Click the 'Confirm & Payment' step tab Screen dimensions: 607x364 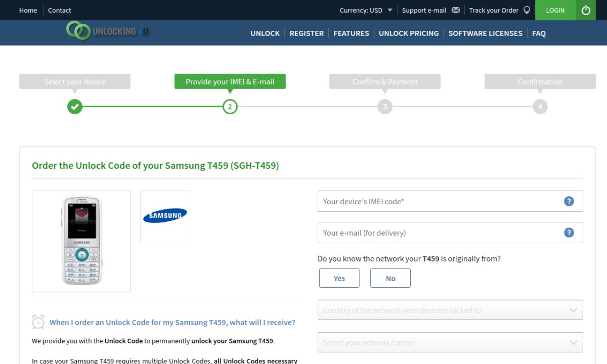tap(385, 82)
